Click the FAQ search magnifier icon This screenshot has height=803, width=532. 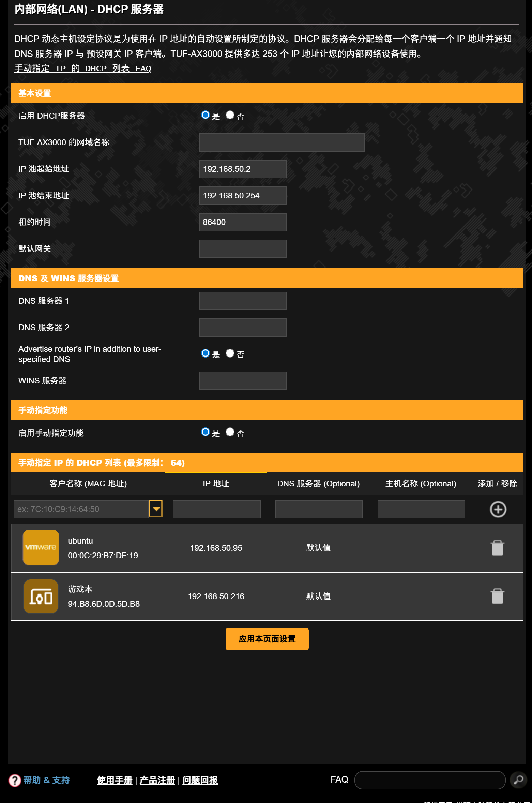tap(518, 780)
